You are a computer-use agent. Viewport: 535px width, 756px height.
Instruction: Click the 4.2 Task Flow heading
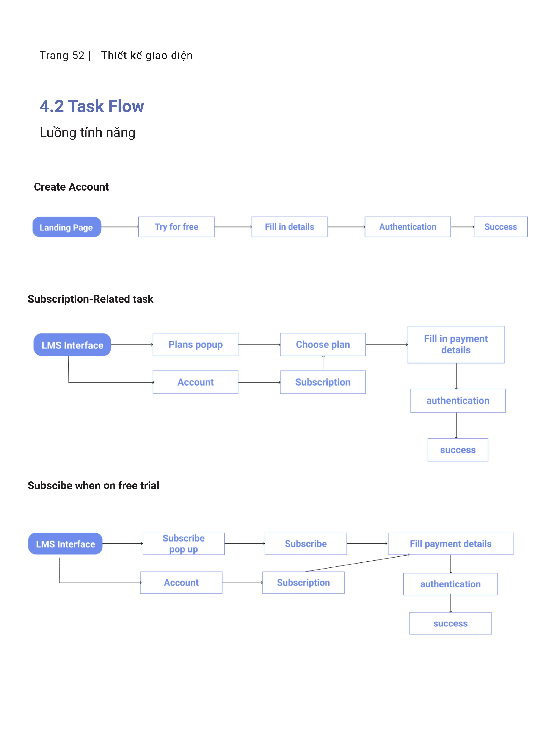click(x=92, y=106)
